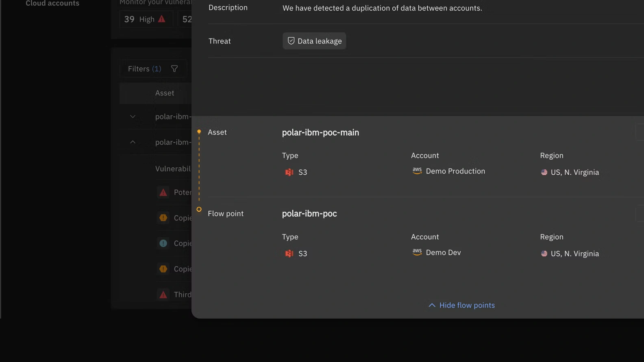Click the red warning icon beside 39 High

pos(162,19)
